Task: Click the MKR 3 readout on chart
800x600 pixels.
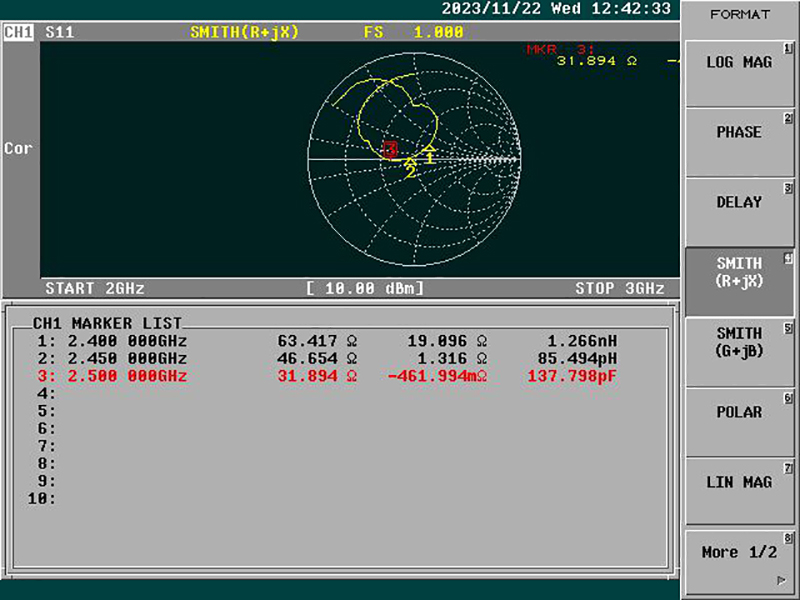Action: point(560,49)
